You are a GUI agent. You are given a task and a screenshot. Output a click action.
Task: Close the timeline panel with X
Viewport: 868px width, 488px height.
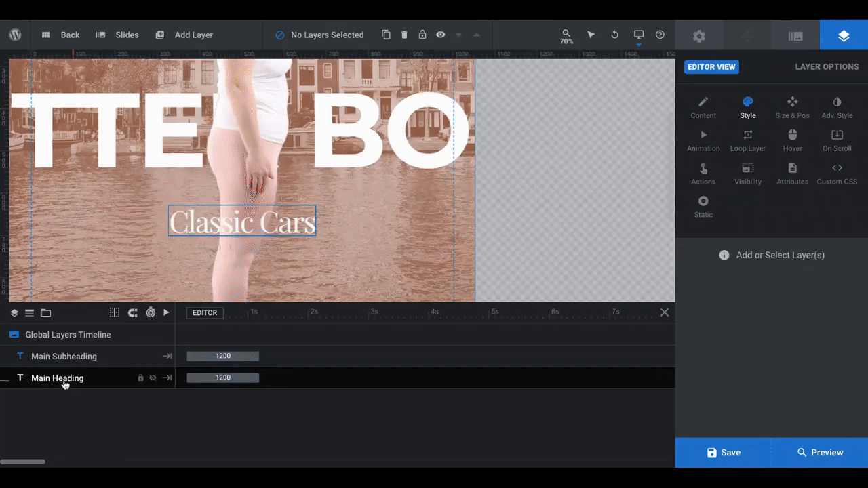click(x=665, y=312)
